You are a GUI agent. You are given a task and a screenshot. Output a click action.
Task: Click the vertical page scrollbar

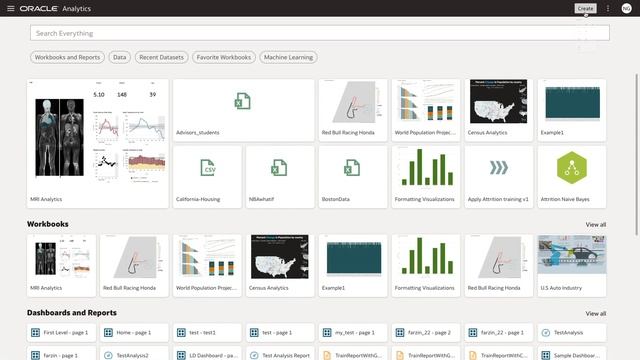[x=636, y=154]
